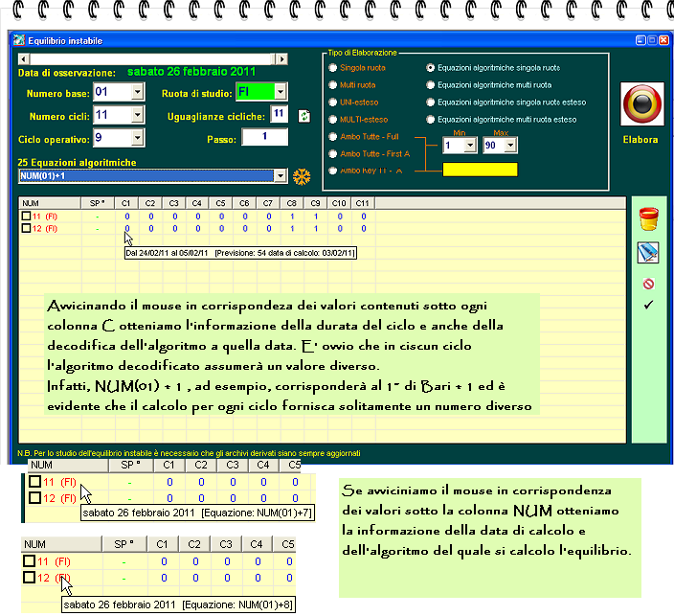Click the Passo input field
674x616 pixels.
(265, 137)
